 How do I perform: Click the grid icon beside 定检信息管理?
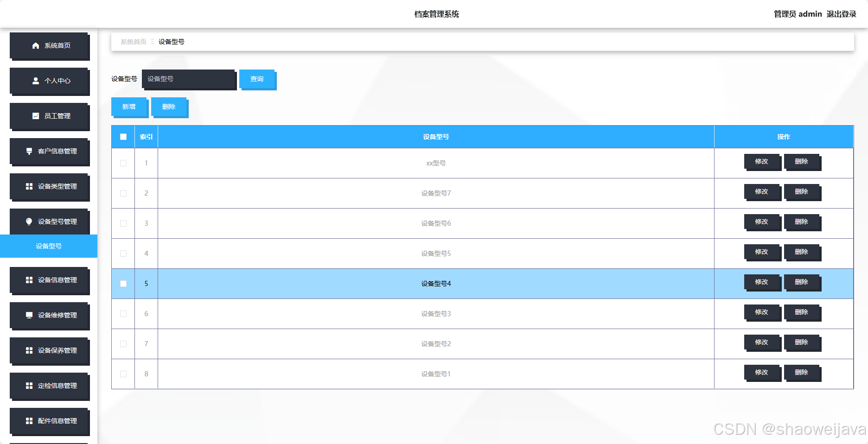[29, 386]
